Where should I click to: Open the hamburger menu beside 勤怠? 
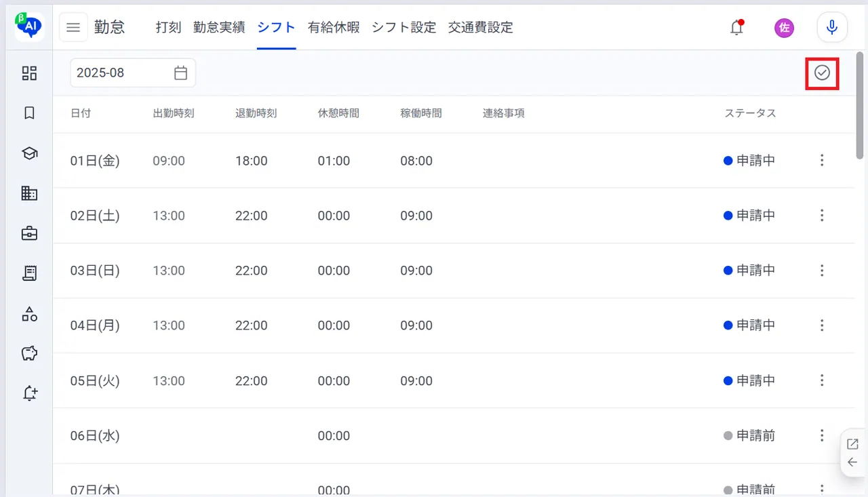73,28
